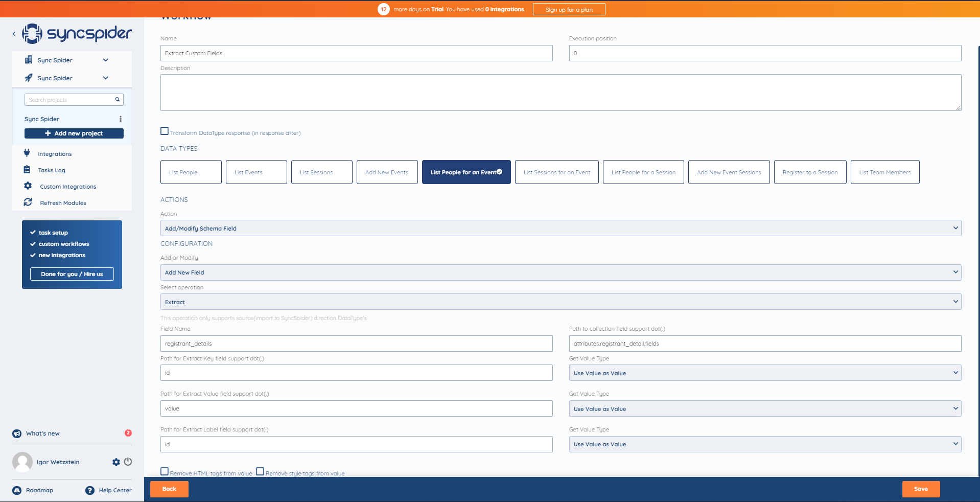Open Custom Integrations from the sidebar

pos(68,187)
